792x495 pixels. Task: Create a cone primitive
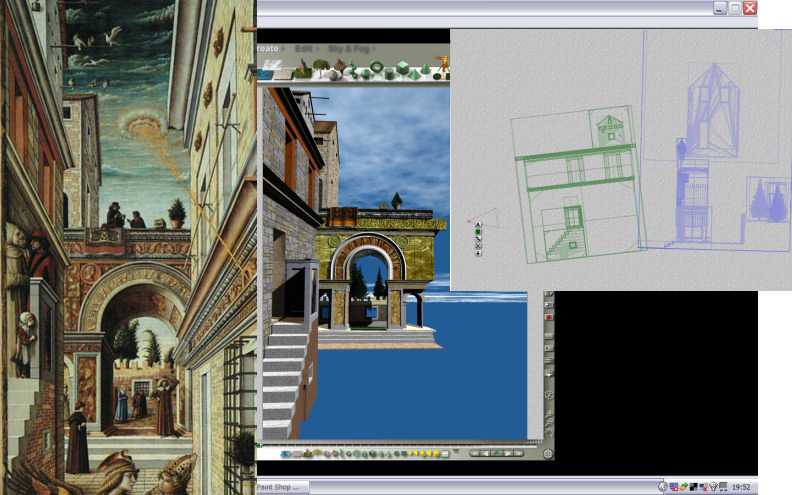click(x=425, y=69)
